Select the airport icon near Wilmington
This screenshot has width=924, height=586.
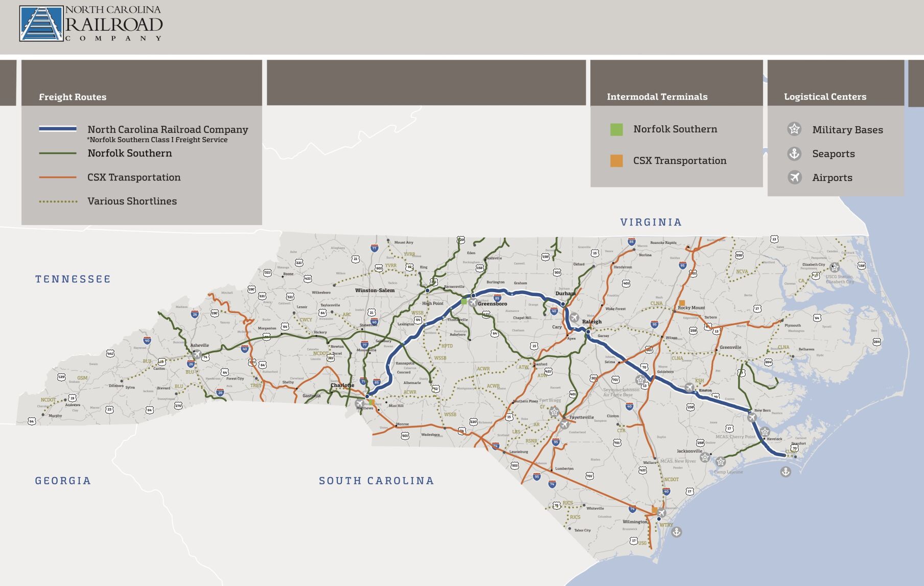(x=662, y=513)
